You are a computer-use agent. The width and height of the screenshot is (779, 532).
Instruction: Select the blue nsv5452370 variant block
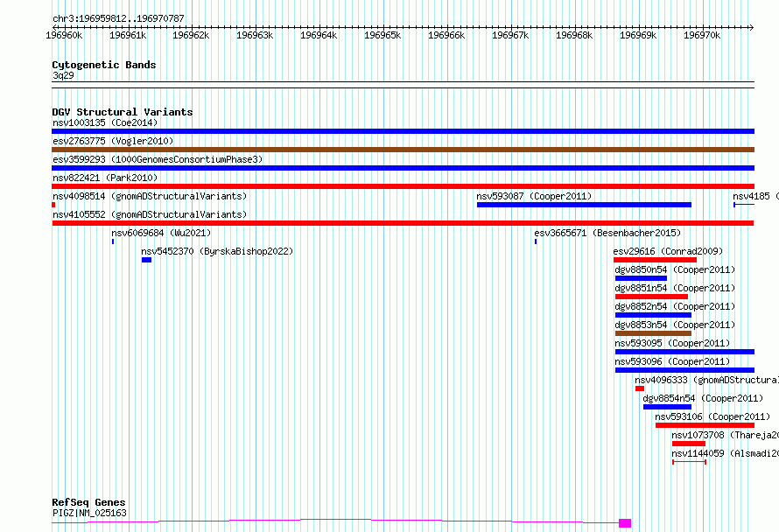pos(146,260)
